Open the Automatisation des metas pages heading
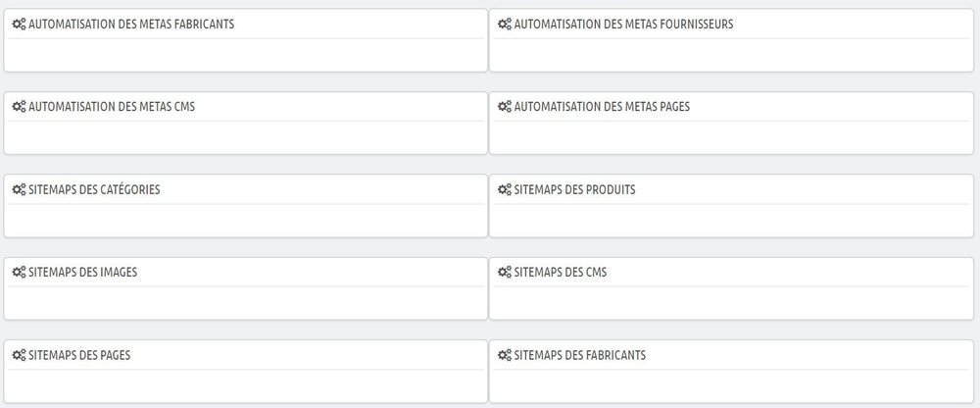Screen dimensions: 980x408 [x=602, y=107]
